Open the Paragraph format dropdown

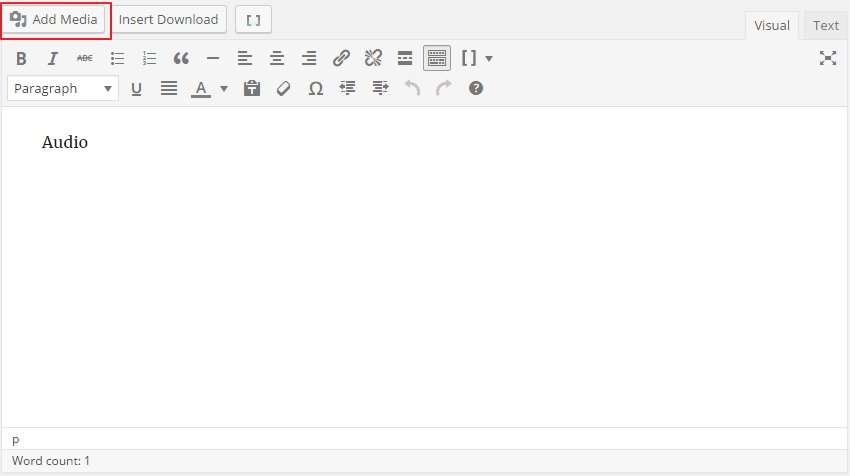pos(63,88)
